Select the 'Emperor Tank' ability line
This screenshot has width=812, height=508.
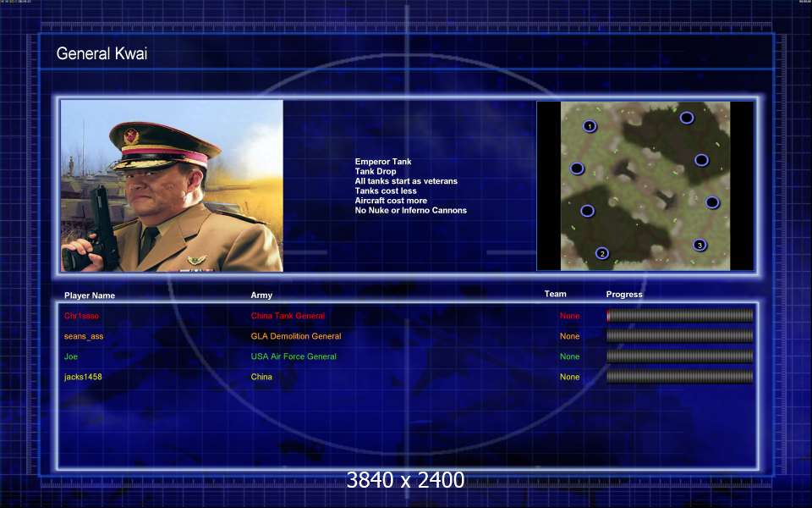(383, 162)
